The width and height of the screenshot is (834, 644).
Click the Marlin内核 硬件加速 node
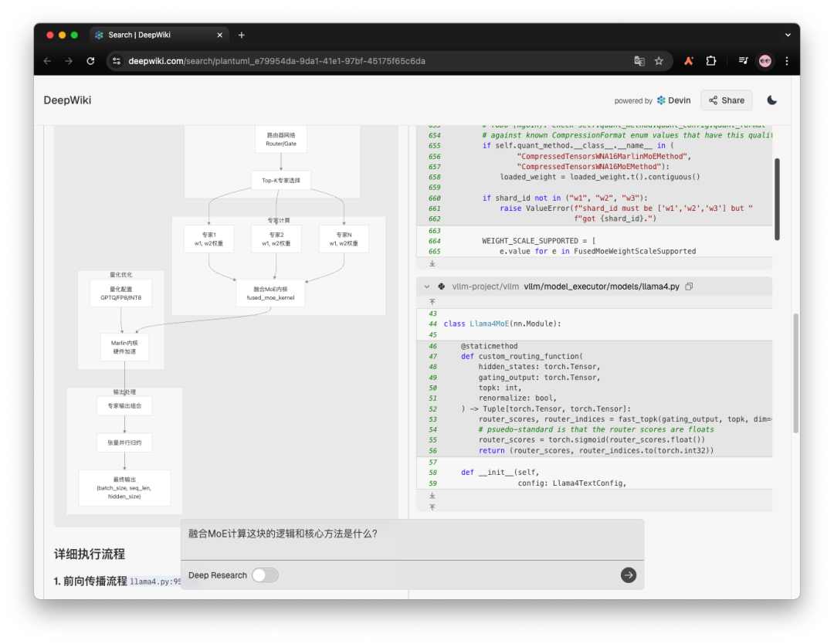coord(124,347)
